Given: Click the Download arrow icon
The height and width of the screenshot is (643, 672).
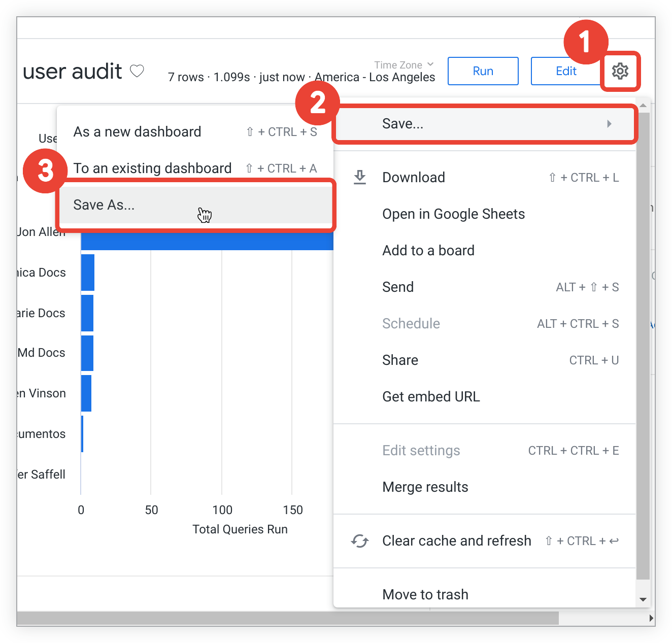Looking at the screenshot, I should 360,177.
